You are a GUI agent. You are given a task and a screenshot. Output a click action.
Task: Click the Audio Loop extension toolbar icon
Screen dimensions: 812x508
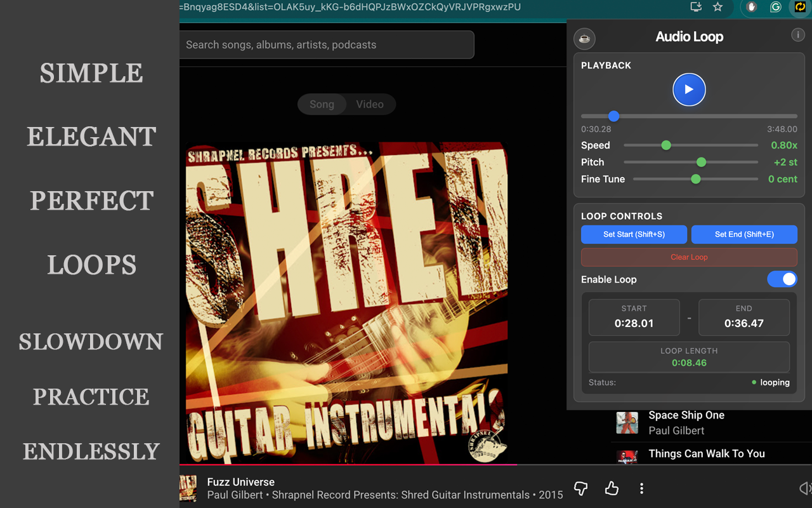coord(799,7)
